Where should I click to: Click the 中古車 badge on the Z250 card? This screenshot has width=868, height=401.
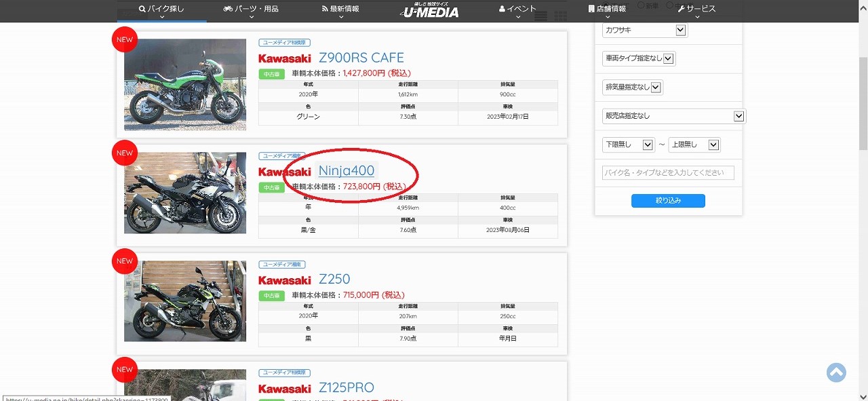coord(271,296)
